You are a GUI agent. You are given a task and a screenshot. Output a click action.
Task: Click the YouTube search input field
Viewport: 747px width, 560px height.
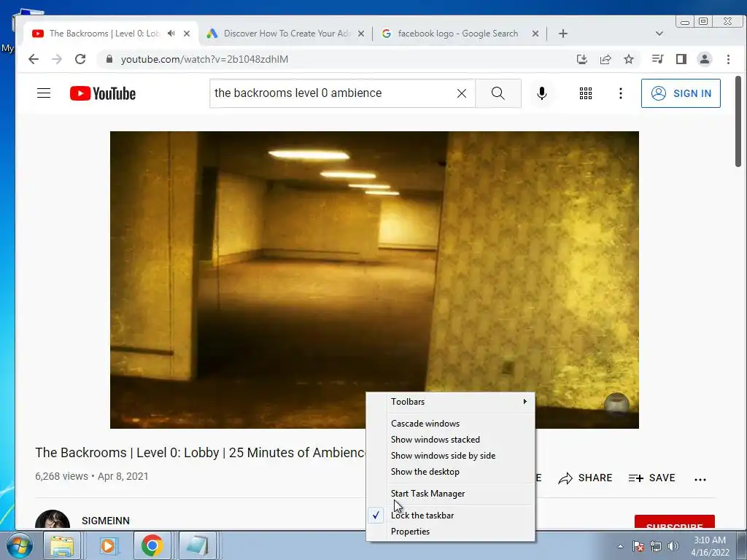pyautogui.click(x=333, y=93)
